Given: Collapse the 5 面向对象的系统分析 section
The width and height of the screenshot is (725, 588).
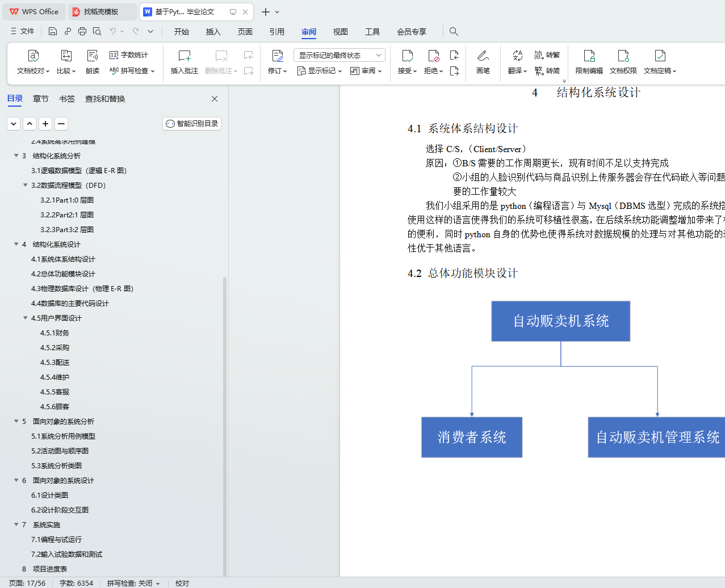Looking at the screenshot, I should click(x=16, y=421).
